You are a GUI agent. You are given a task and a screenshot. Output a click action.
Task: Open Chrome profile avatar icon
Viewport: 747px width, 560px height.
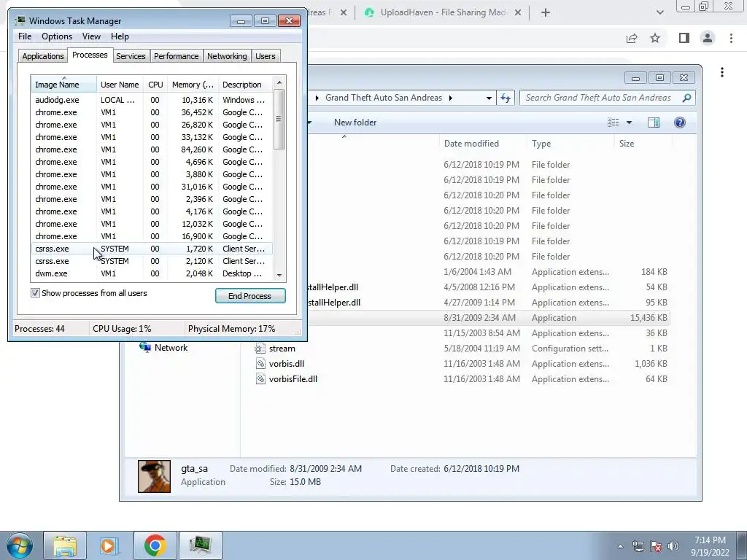pyautogui.click(x=708, y=38)
